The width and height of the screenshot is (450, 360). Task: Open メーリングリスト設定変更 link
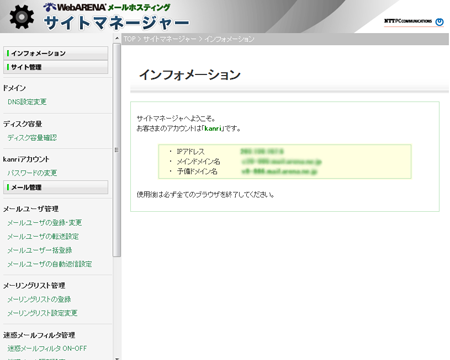click(x=42, y=313)
